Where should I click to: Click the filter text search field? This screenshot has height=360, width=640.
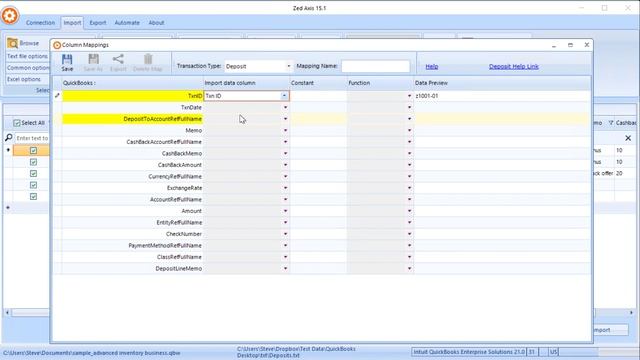(x=32, y=138)
